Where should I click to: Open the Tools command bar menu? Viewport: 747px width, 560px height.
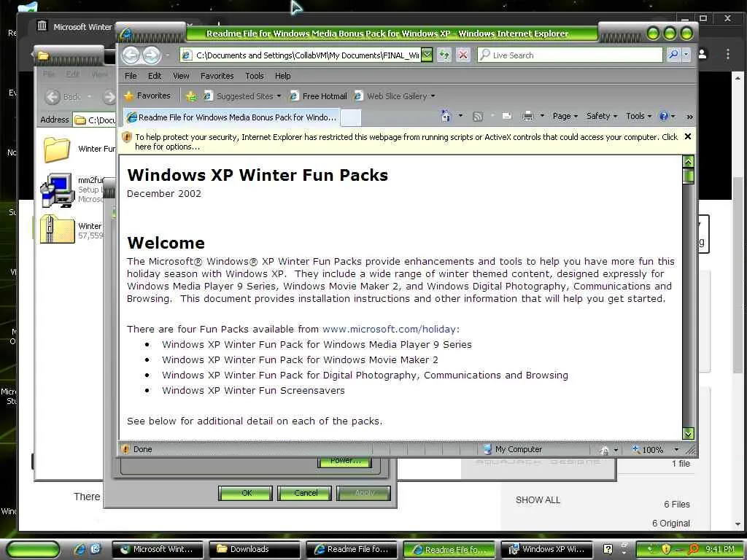coord(638,116)
